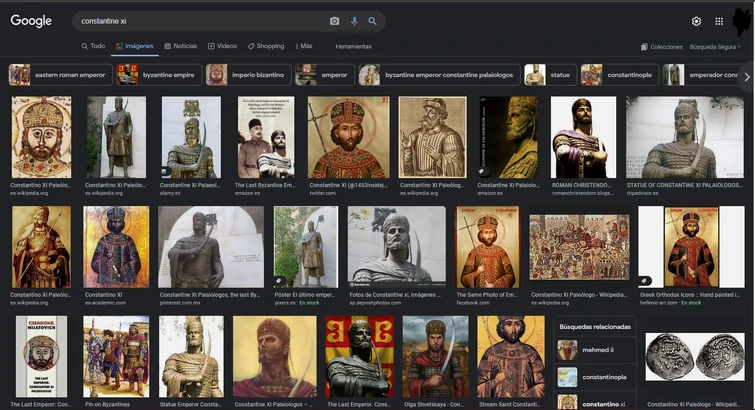Open the Colecciones bookmark link
The width and height of the screenshot is (755, 410).
point(662,47)
